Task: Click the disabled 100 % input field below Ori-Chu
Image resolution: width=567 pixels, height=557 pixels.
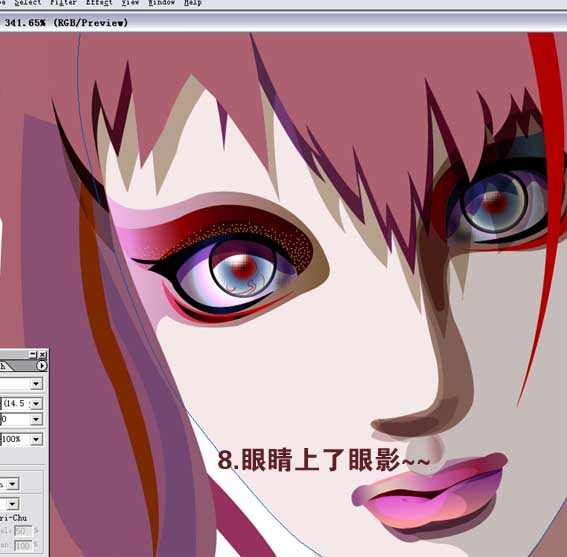Action: coord(22,545)
